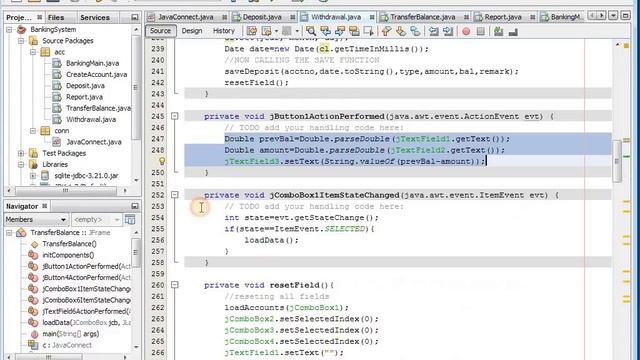Image resolution: width=640 pixels, height=360 pixels.
Task: Click the Navigator view icon beside the filter
Action: (130, 220)
